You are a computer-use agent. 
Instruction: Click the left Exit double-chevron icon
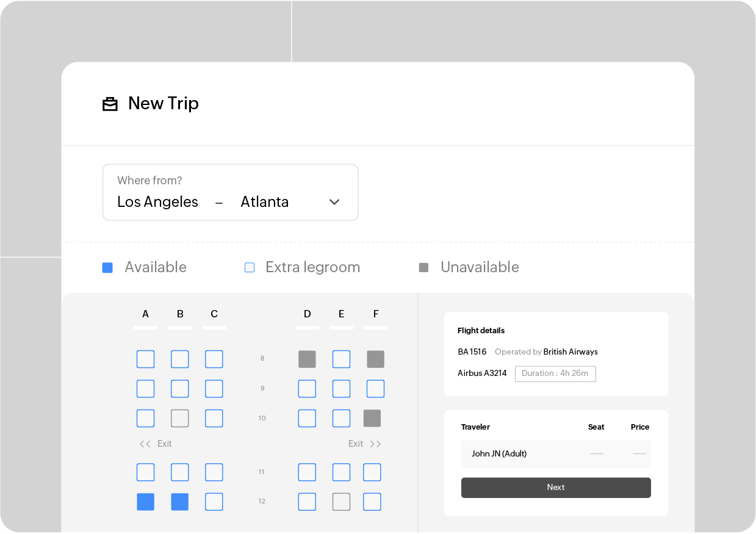(145, 444)
